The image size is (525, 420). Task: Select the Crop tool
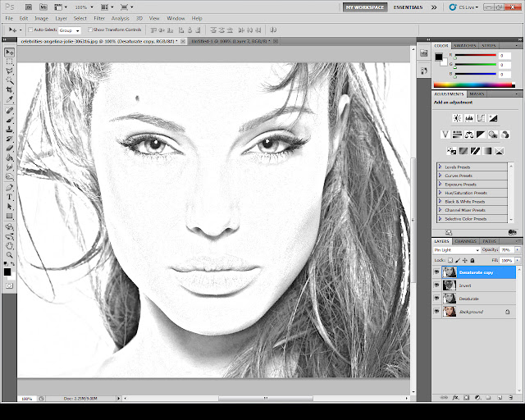tap(10, 89)
